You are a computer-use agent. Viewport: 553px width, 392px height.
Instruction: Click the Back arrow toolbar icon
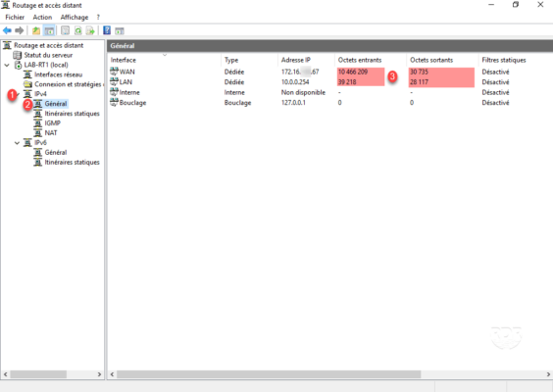7,30
